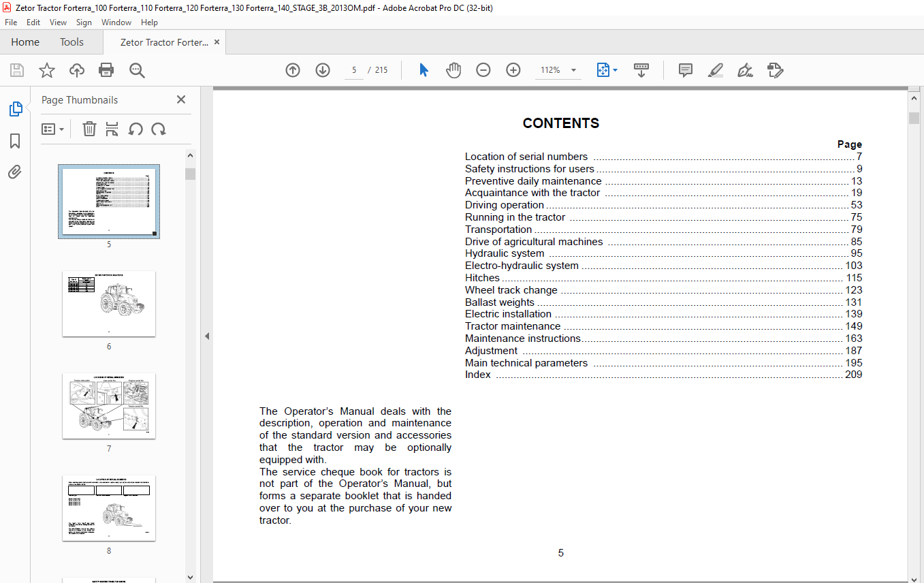Open the Page Thumbnails sidebar icon
The image size is (924, 583).
point(15,109)
